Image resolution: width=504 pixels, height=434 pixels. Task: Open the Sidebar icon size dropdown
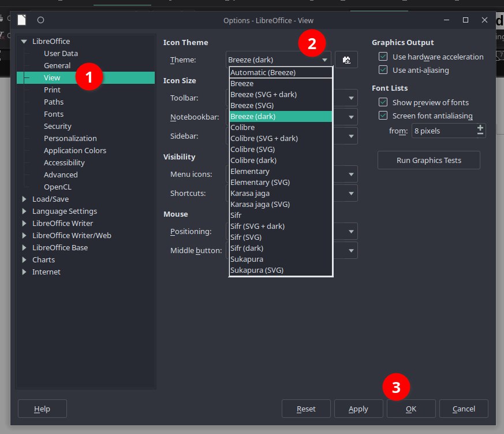click(x=351, y=136)
